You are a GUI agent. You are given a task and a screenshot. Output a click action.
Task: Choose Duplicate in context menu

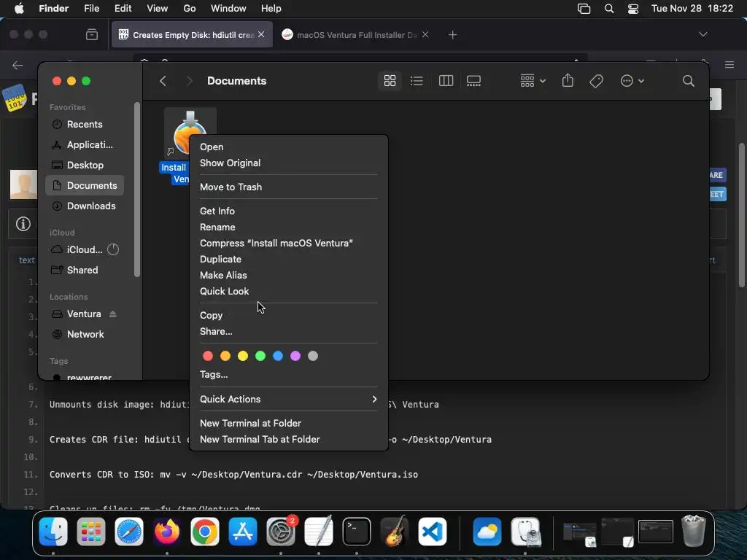pyautogui.click(x=289, y=259)
